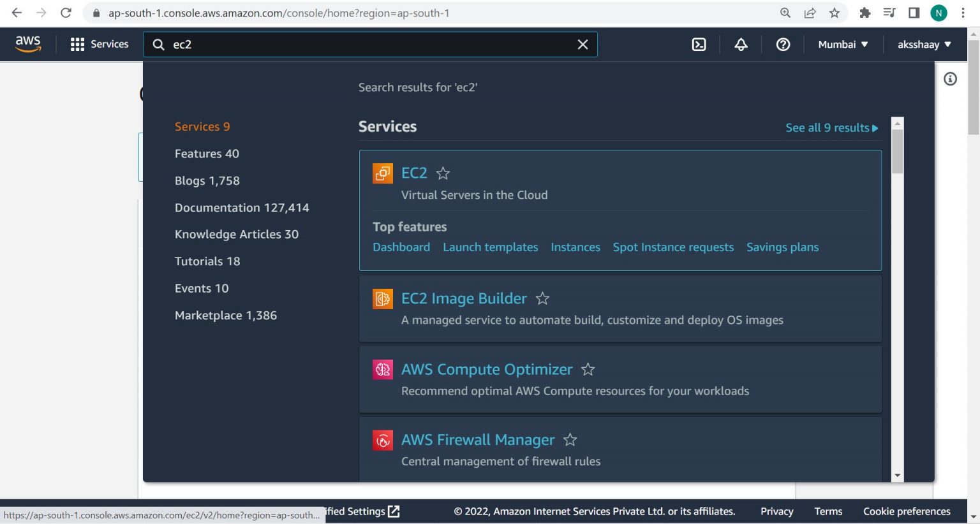Expand the Mumbai region dropdown
This screenshot has width=980, height=524.
coord(843,45)
